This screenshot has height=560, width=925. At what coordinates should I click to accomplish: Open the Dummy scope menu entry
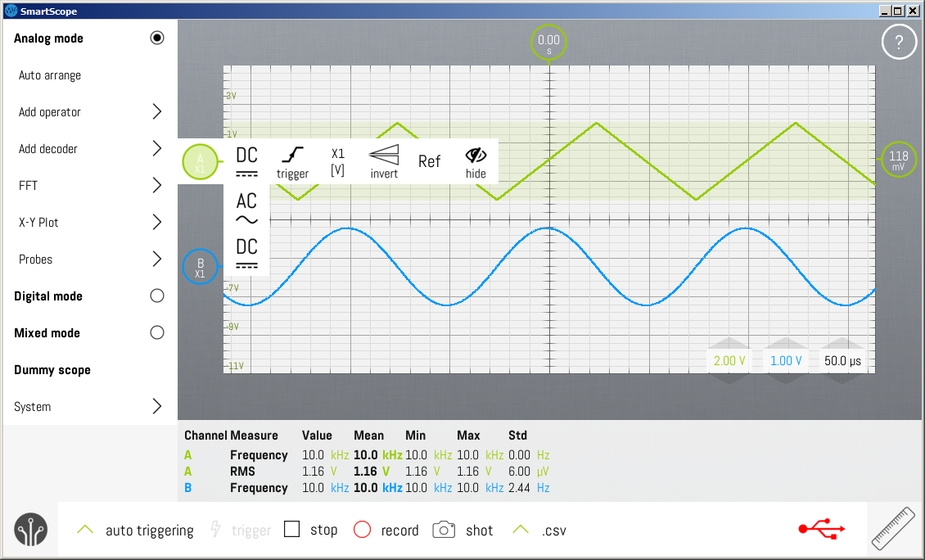pyautogui.click(x=52, y=370)
